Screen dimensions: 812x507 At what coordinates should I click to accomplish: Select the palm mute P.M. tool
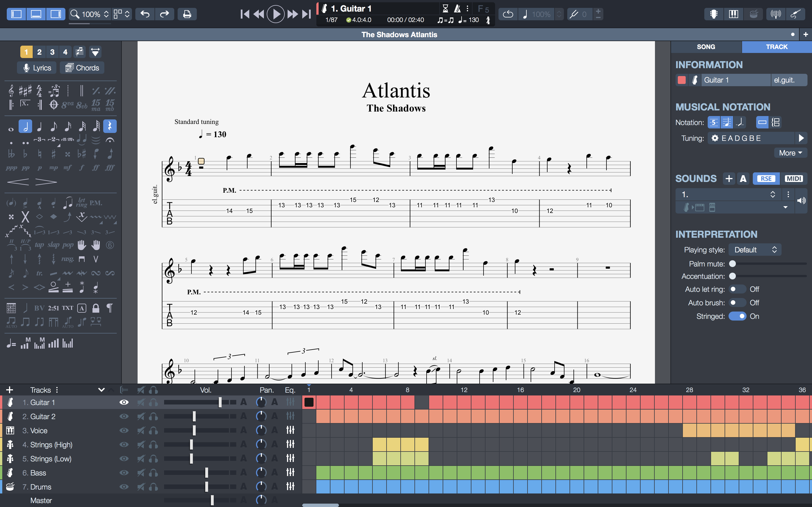pyautogui.click(x=96, y=203)
